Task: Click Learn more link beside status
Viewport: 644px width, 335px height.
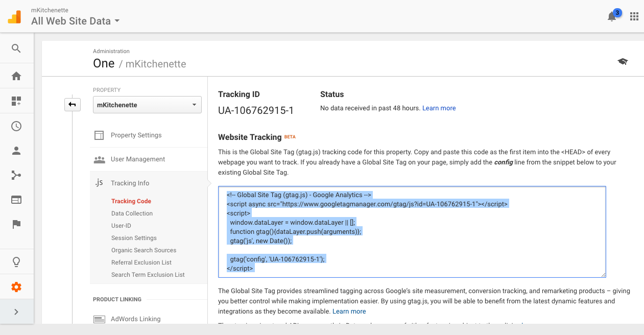Action: pos(439,108)
